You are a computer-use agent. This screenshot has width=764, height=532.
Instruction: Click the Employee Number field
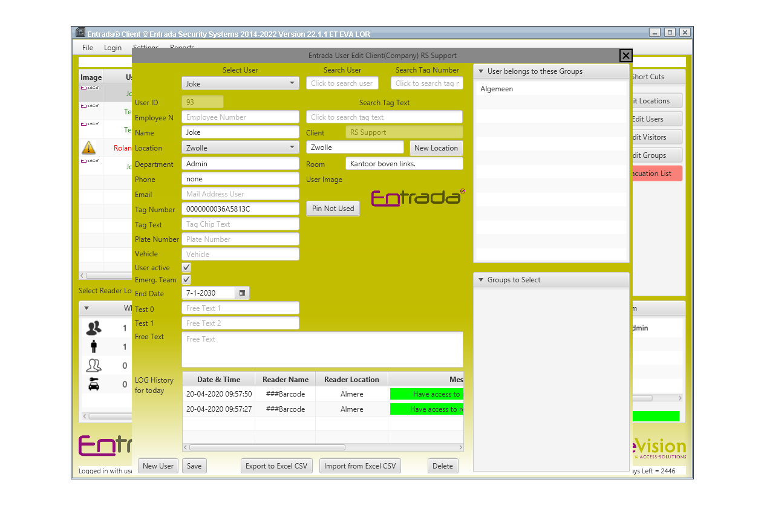tap(240, 117)
